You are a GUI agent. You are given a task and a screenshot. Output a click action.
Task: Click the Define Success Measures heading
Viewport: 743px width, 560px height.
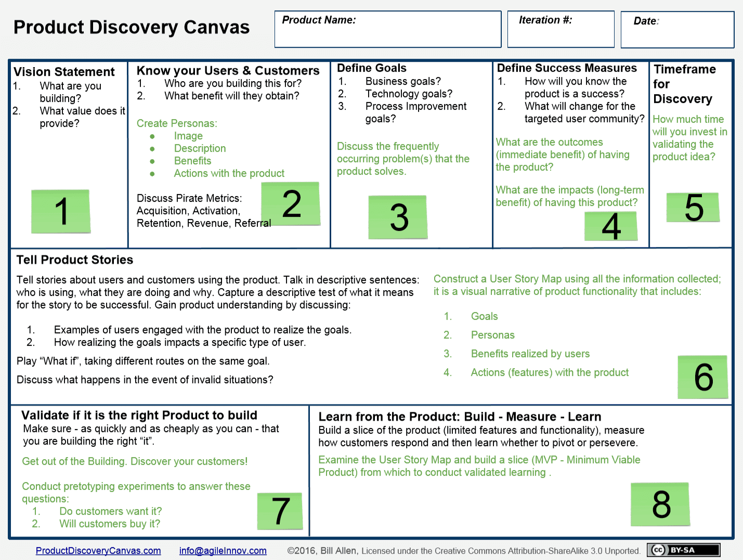(567, 68)
